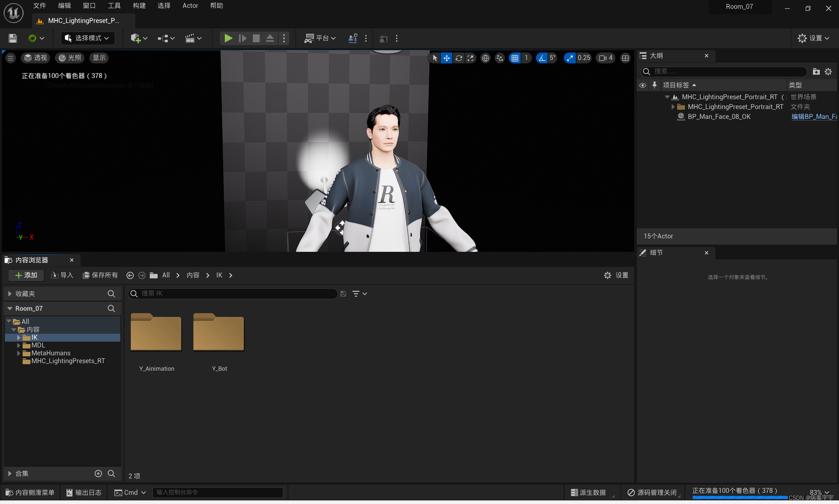The height and width of the screenshot is (504, 839).
Task: Toggle rotation angle snapping
Action: tap(542, 58)
